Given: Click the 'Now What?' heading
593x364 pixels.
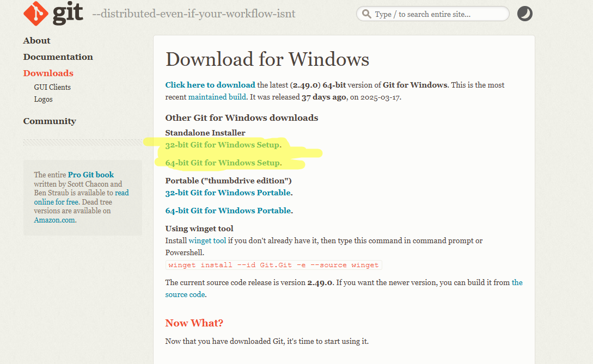Looking at the screenshot, I should [194, 323].
